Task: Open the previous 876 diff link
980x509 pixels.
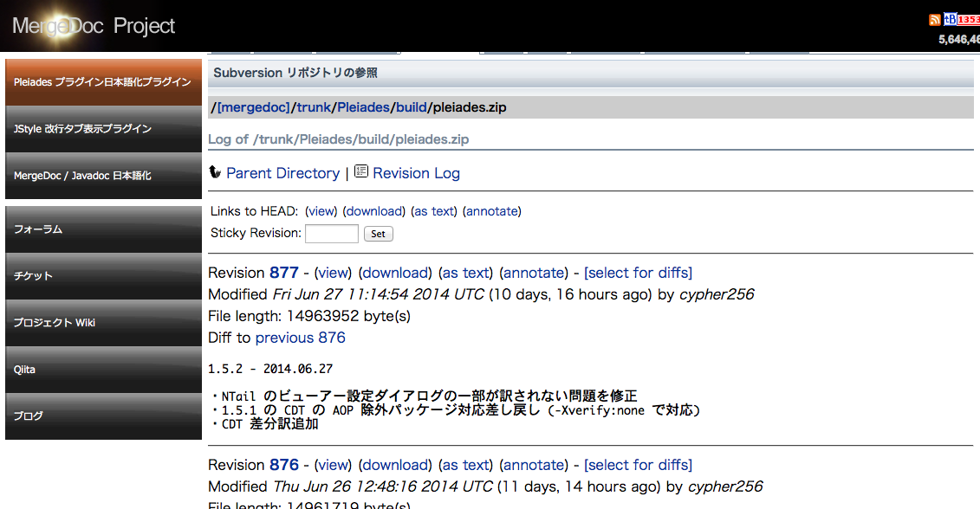Action: coord(300,338)
